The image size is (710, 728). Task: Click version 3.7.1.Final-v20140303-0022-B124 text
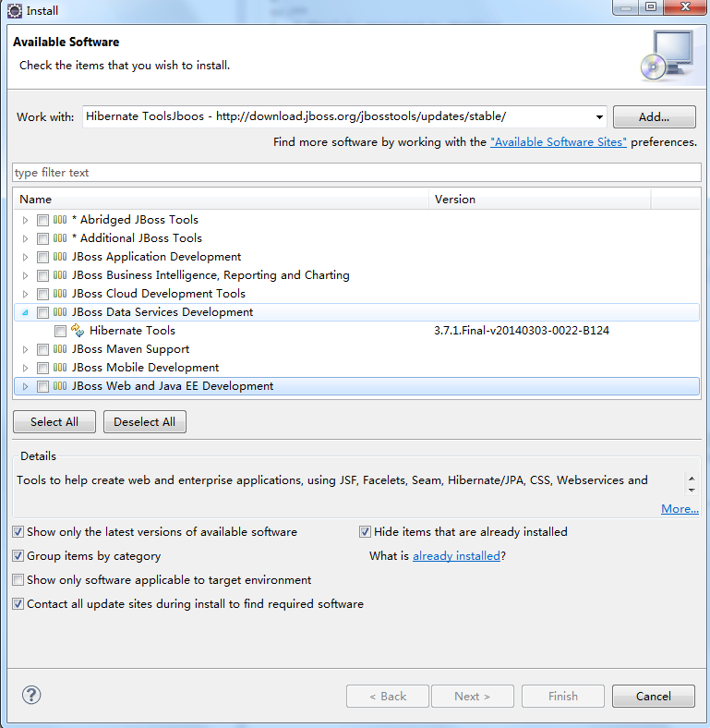[522, 331]
